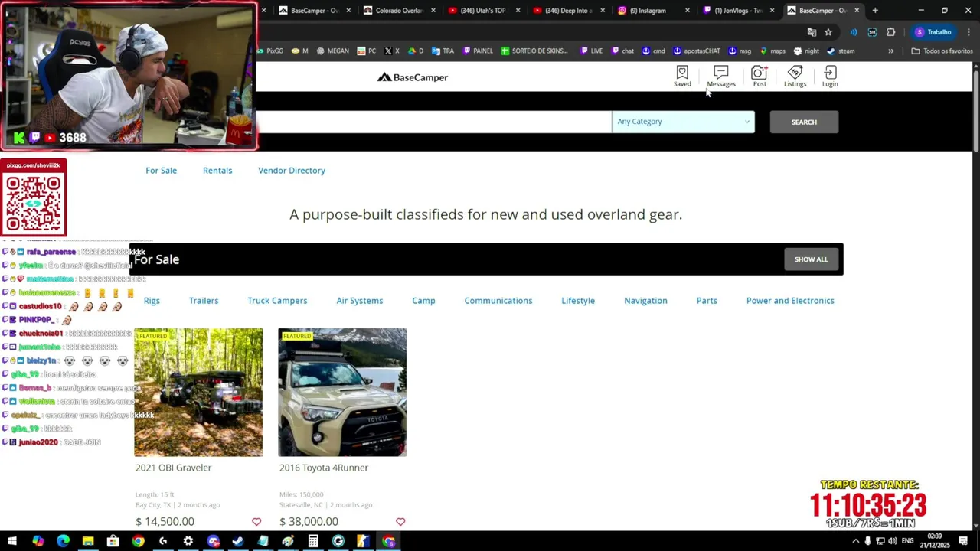Open Steam from the taskbar
The image size is (980, 551).
(237, 541)
